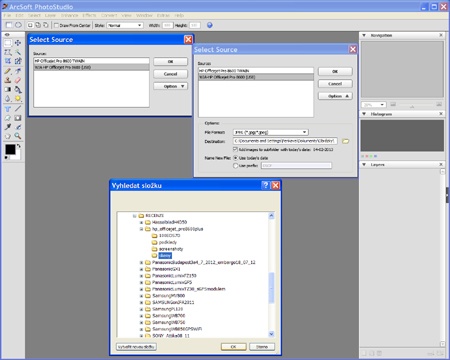
Task: Click the blue help globe icon
Action: point(210,25)
